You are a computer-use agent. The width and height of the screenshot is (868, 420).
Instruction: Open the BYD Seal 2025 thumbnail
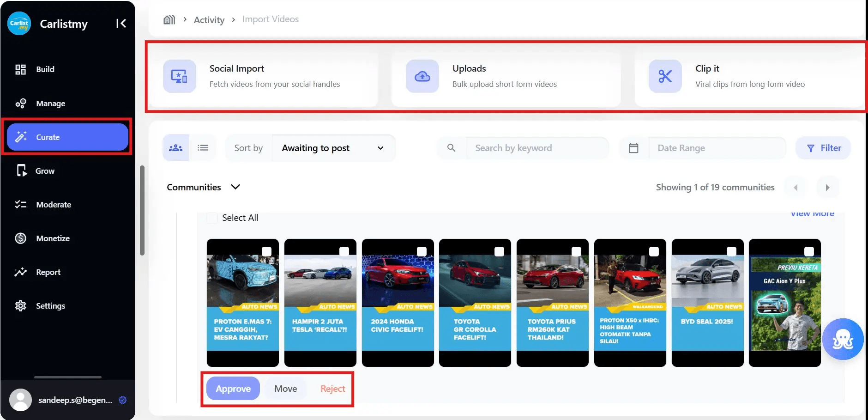tap(708, 303)
